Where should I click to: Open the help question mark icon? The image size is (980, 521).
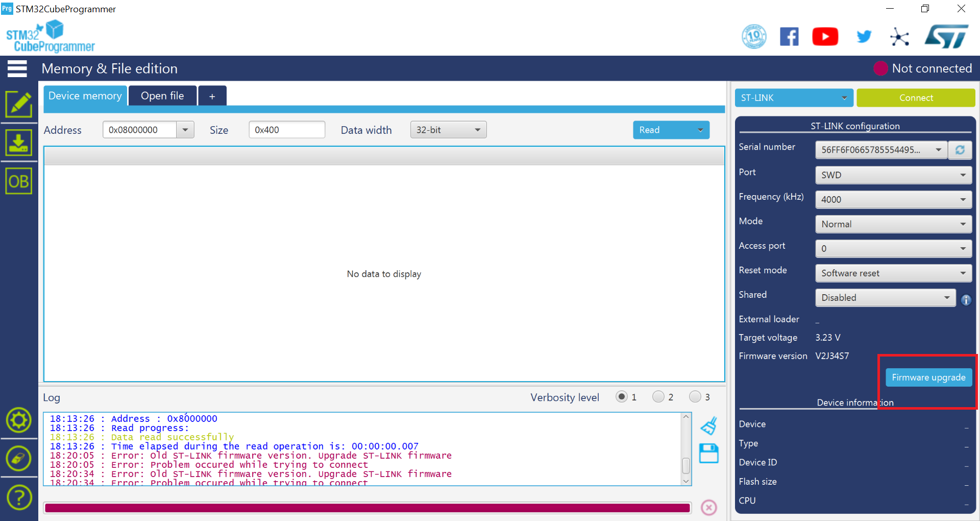click(19, 498)
